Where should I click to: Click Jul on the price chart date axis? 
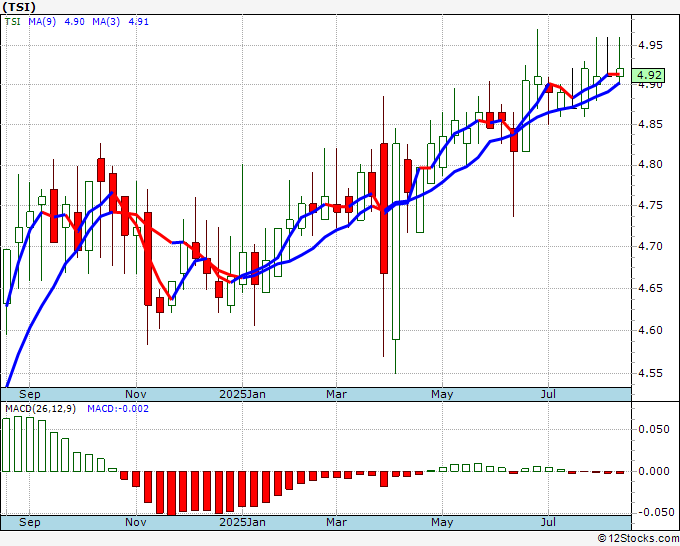click(x=549, y=394)
